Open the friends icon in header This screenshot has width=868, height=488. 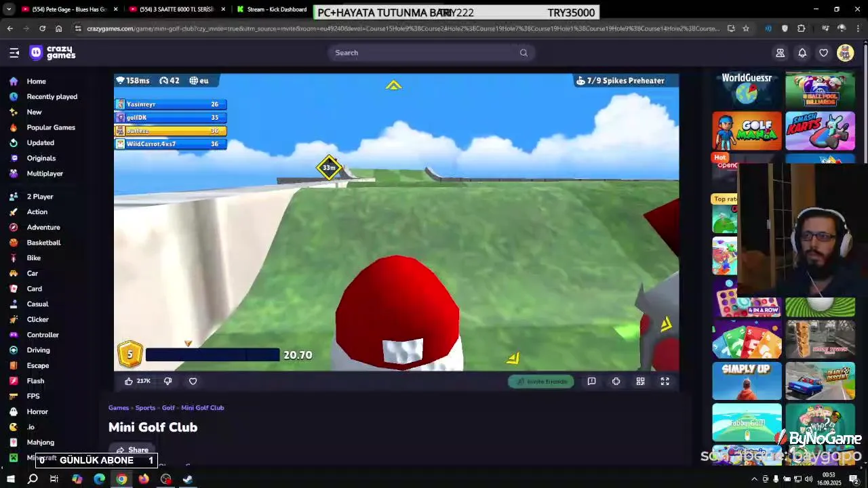[781, 53]
